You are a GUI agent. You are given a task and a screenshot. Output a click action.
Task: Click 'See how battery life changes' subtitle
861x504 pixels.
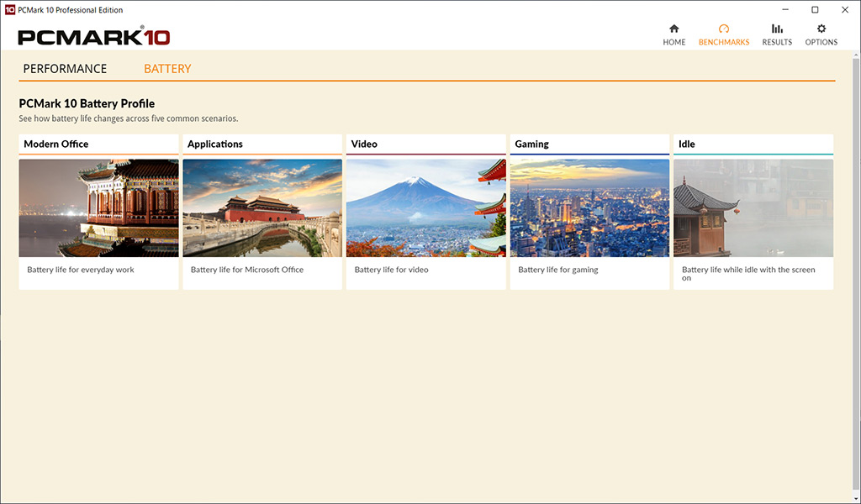point(129,118)
